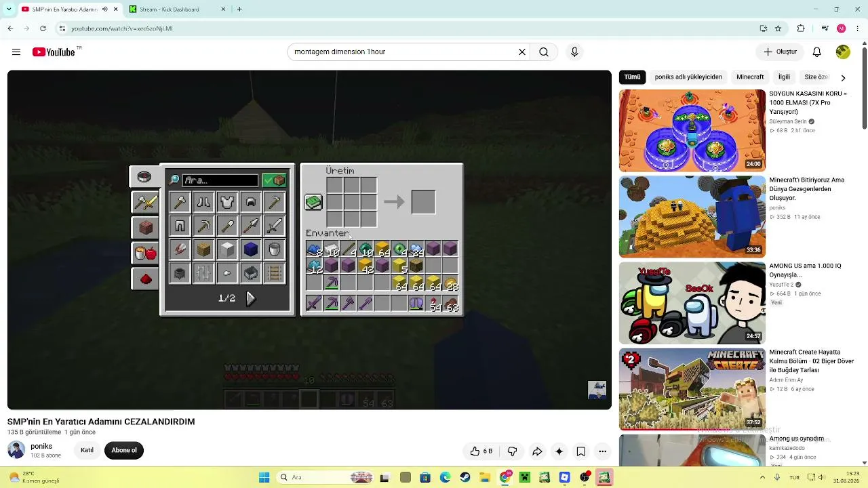Subscribe with the Abone ol button
The image size is (868, 488).
click(124, 450)
